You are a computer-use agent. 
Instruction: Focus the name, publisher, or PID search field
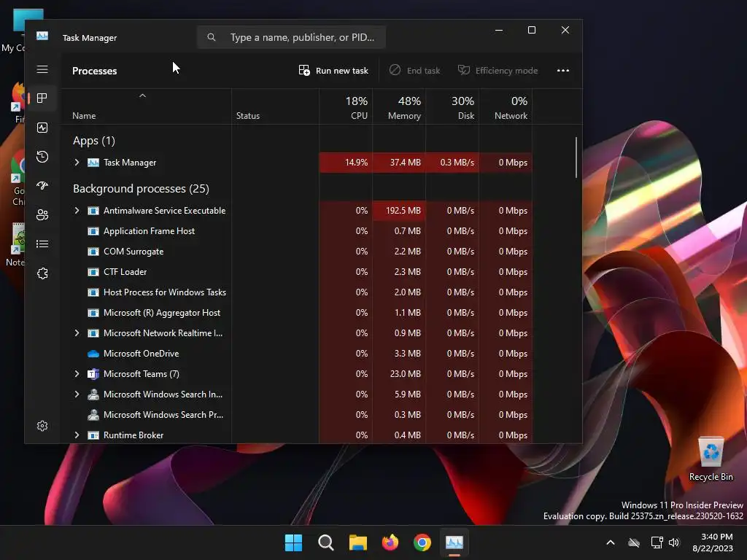coord(291,37)
